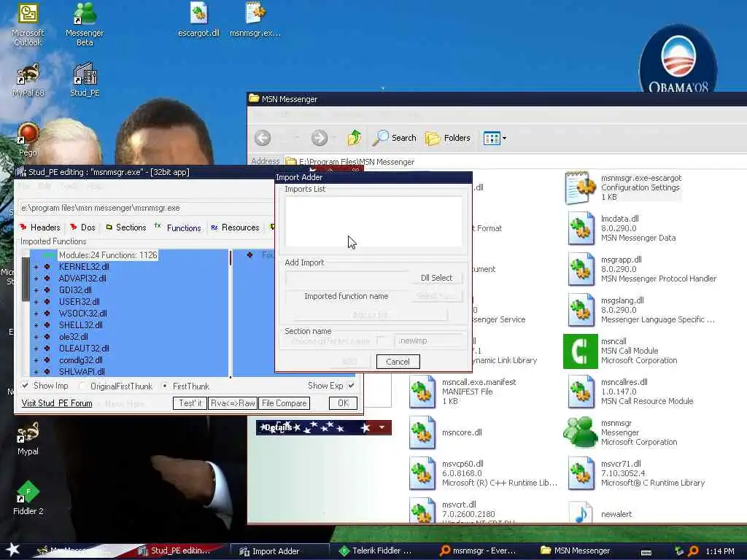Switch to the Sections tab in Stud_PE
747x560 pixels.
click(x=125, y=227)
